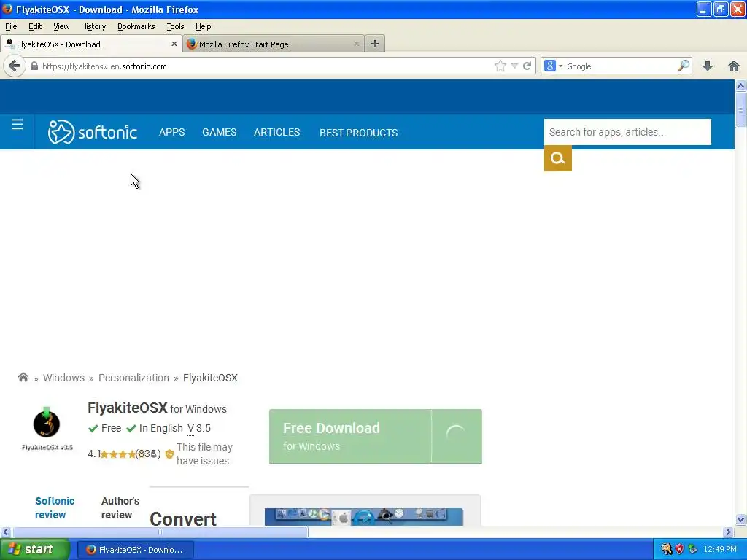The width and height of the screenshot is (747, 560).
Task: Click the horizontal scrollbar left arrow
Action: click(x=5, y=532)
